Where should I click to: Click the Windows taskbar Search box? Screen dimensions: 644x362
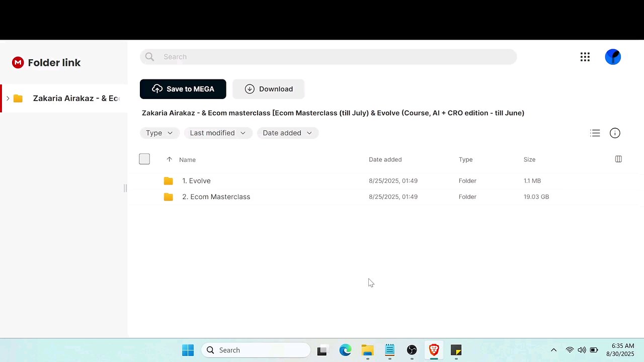coord(256,350)
